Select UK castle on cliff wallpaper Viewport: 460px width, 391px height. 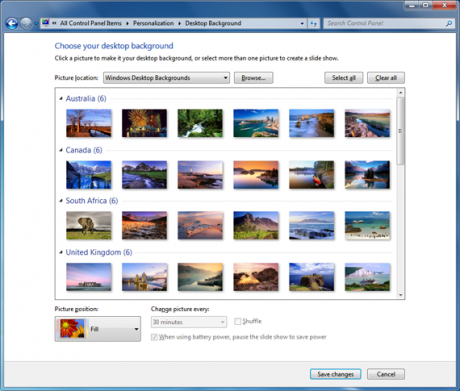(311, 277)
